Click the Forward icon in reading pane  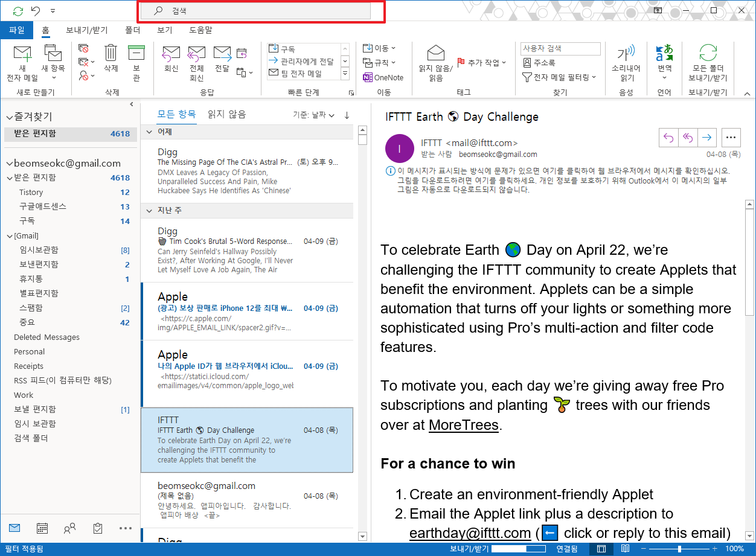coord(706,137)
